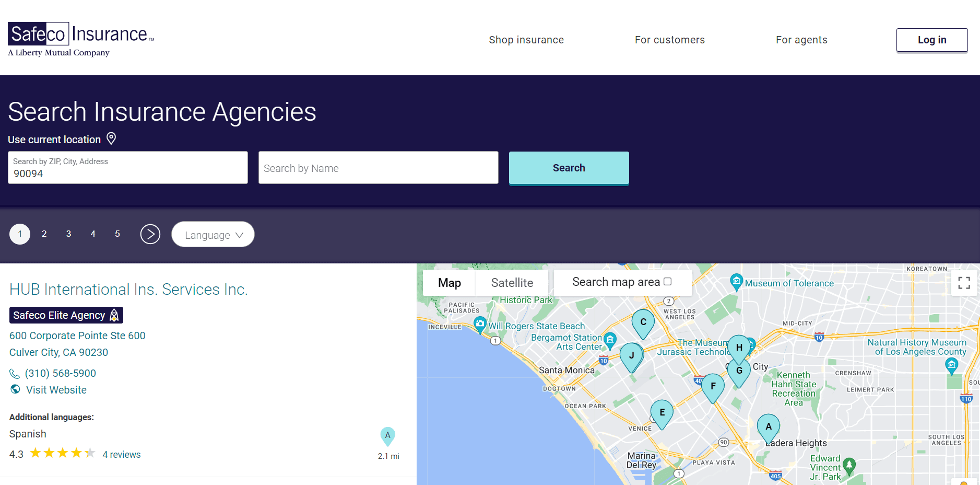Open the For agents menu
This screenshot has height=485, width=980.
pos(801,40)
